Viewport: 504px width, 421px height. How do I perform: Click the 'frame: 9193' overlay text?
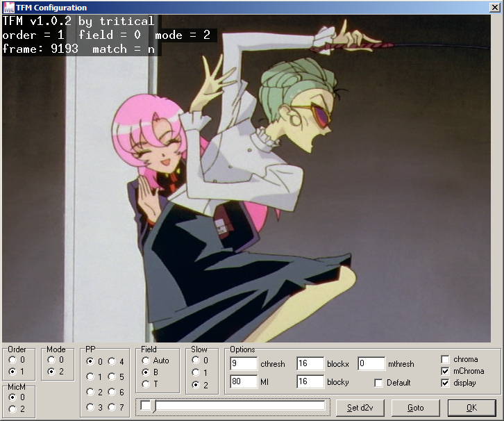point(40,49)
